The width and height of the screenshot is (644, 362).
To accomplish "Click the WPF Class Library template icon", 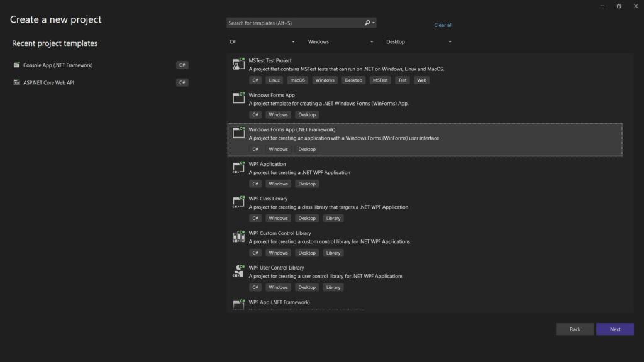I will [x=238, y=202].
